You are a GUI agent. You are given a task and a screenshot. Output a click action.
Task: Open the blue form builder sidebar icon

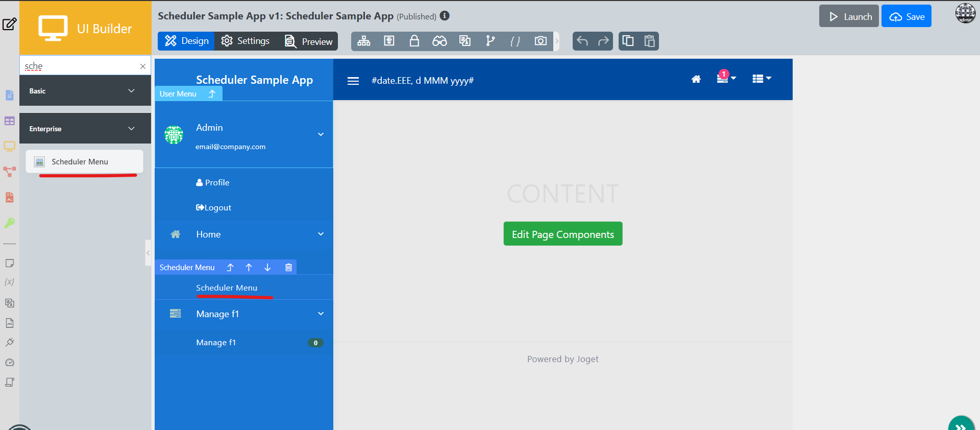pyautogui.click(x=10, y=95)
